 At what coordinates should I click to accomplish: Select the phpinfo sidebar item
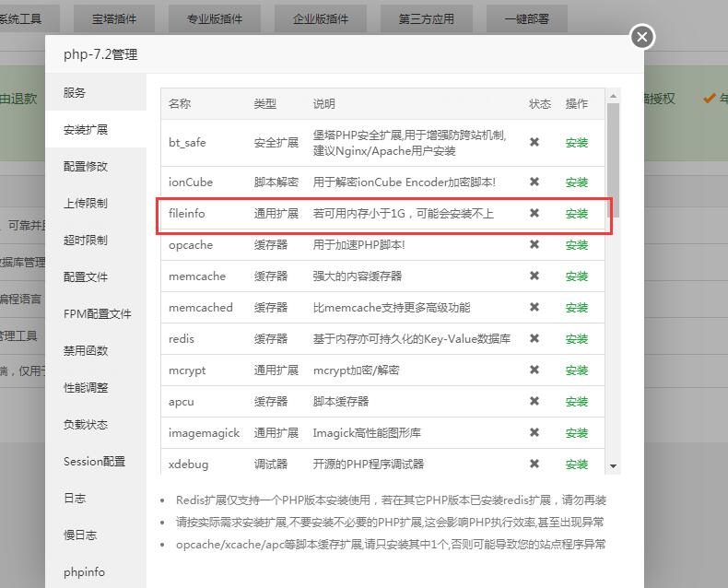(x=84, y=572)
